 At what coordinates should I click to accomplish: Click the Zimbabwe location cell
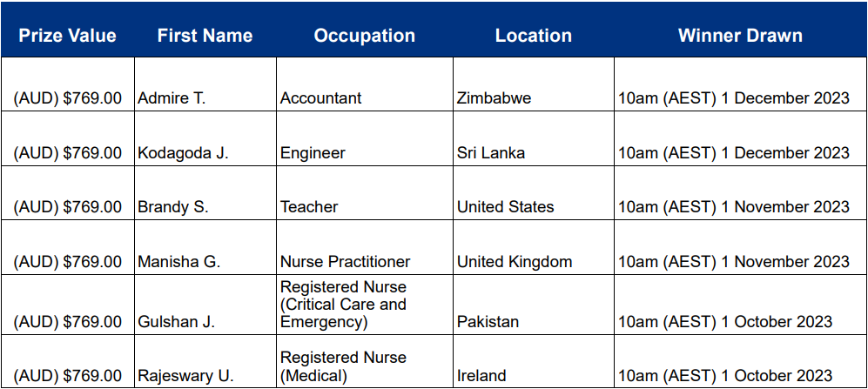coord(534,84)
